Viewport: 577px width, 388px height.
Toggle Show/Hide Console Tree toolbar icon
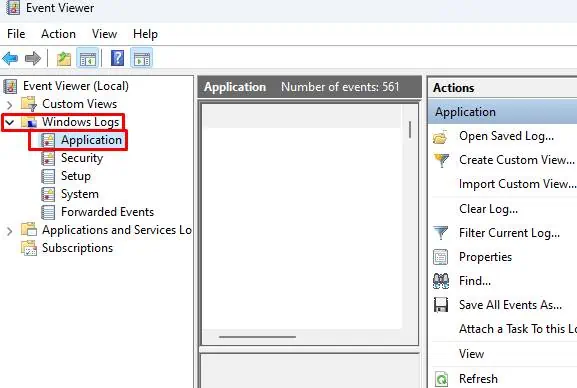[88, 59]
